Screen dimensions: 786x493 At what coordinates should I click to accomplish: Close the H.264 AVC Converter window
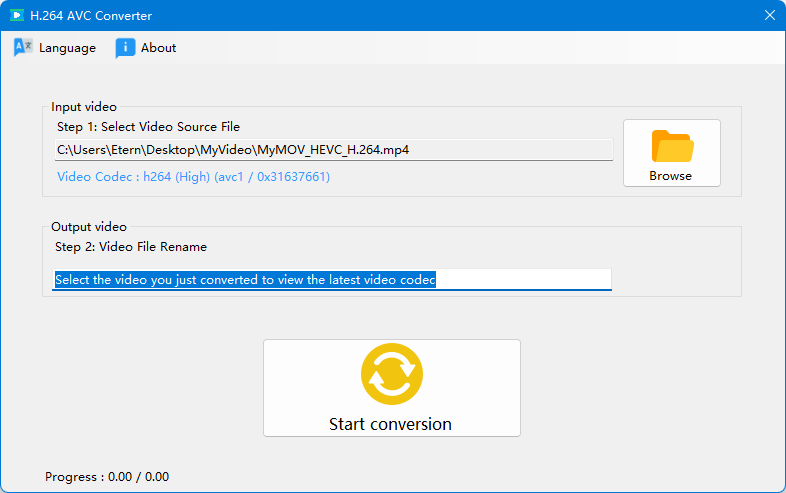(x=770, y=16)
